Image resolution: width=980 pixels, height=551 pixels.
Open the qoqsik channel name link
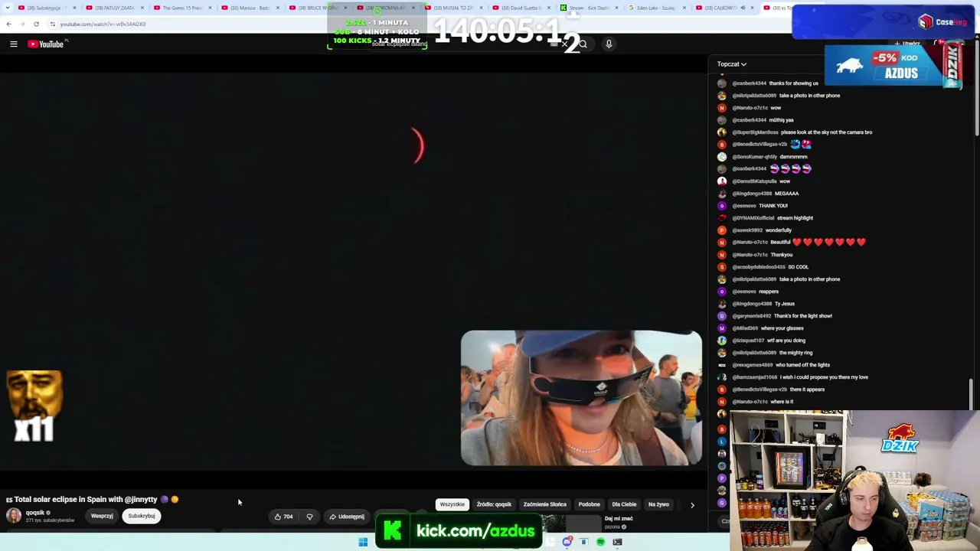coord(35,513)
